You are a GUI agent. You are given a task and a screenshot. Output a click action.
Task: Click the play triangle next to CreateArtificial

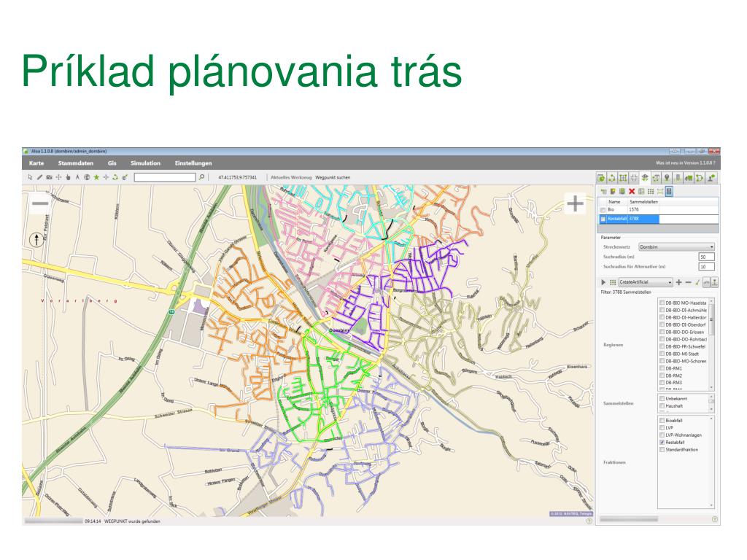(603, 282)
